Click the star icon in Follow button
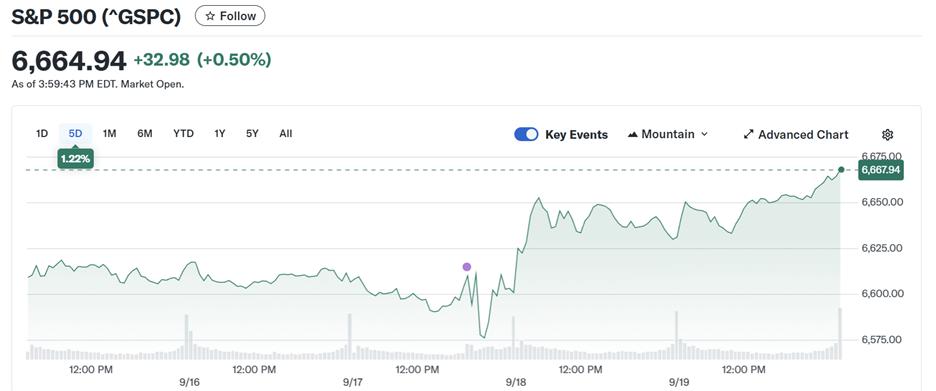Image resolution: width=936 pixels, height=391 pixels. click(x=210, y=16)
